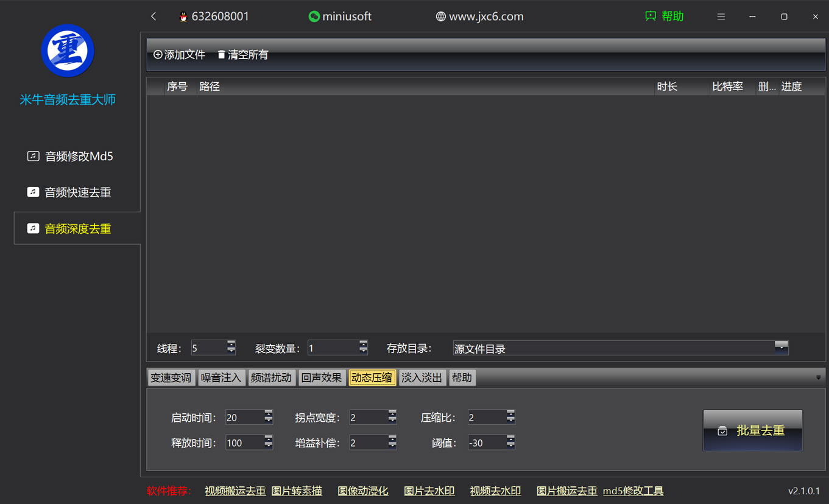Click 清空所有 trash button

[x=242, y=55]
